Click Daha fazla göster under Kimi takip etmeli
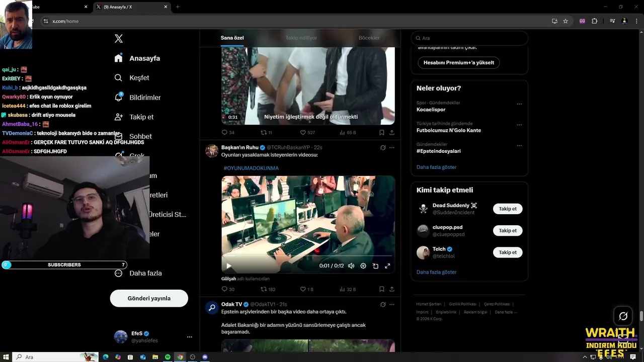 click(436, 272)
